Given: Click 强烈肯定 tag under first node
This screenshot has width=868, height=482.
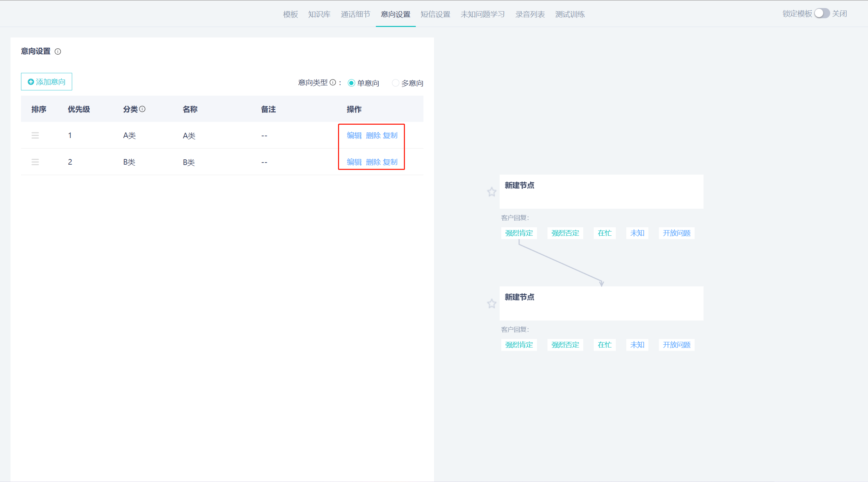Looking at the screenshot, I should pyautogui.click(x=519, y=233).
